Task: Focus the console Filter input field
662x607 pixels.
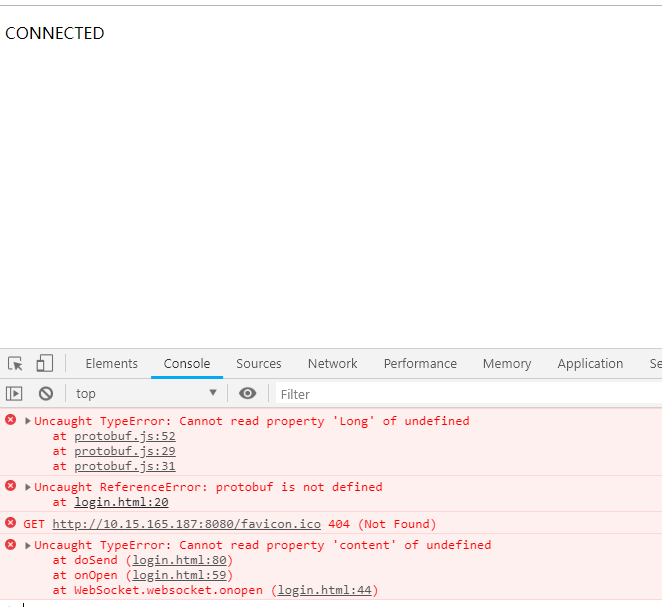Action: (x=465, y=394)
